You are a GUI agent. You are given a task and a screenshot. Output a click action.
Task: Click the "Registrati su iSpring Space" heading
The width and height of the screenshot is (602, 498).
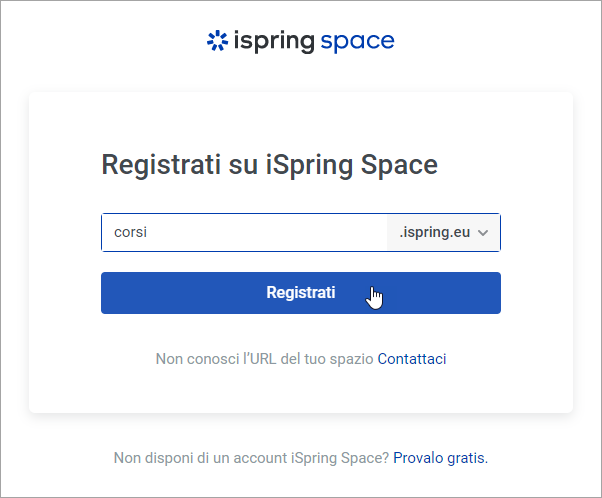tap(270, 165)
